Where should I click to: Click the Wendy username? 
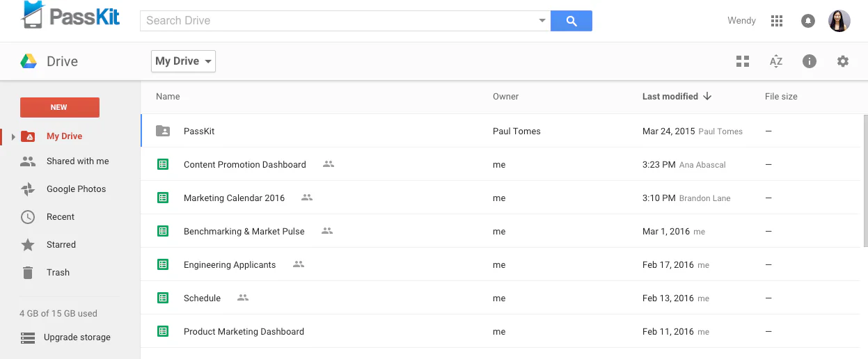point(741,21)
